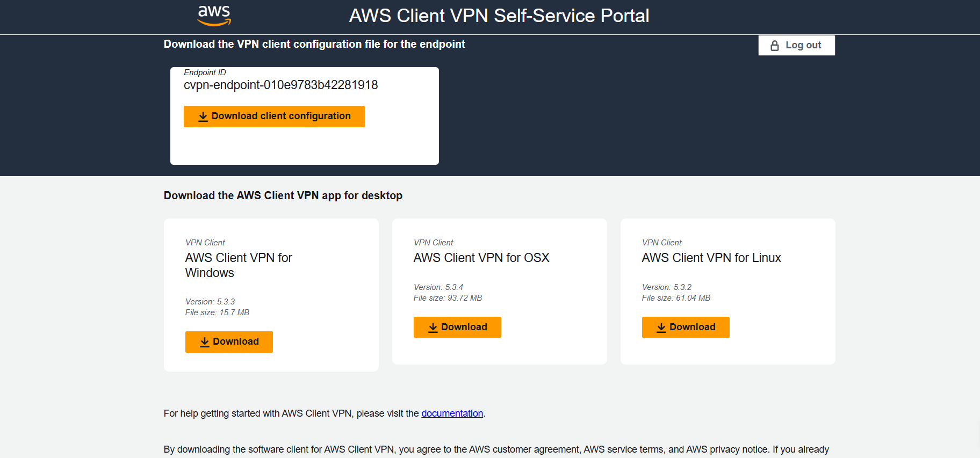Download AWS Client VPN for Windows

click(x=229, y=342)
